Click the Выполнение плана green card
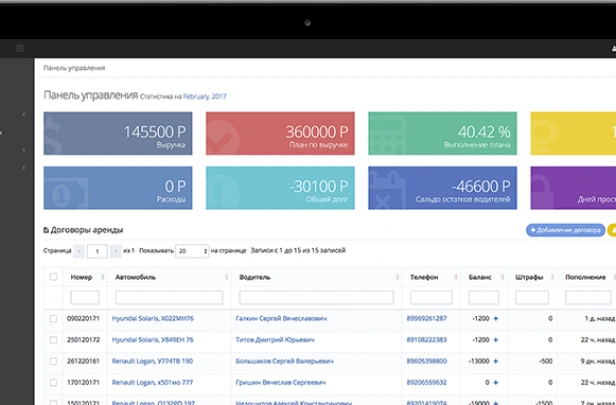Screen dimensions: 616x405 tap(443, 134)
